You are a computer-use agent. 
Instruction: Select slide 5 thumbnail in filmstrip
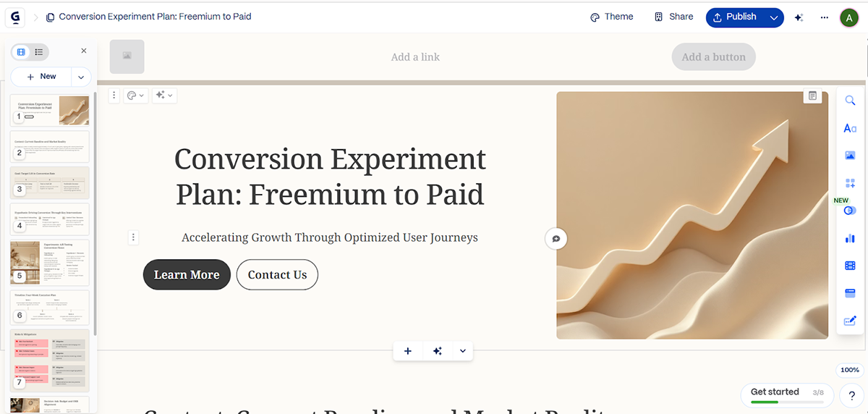(50, 262)
